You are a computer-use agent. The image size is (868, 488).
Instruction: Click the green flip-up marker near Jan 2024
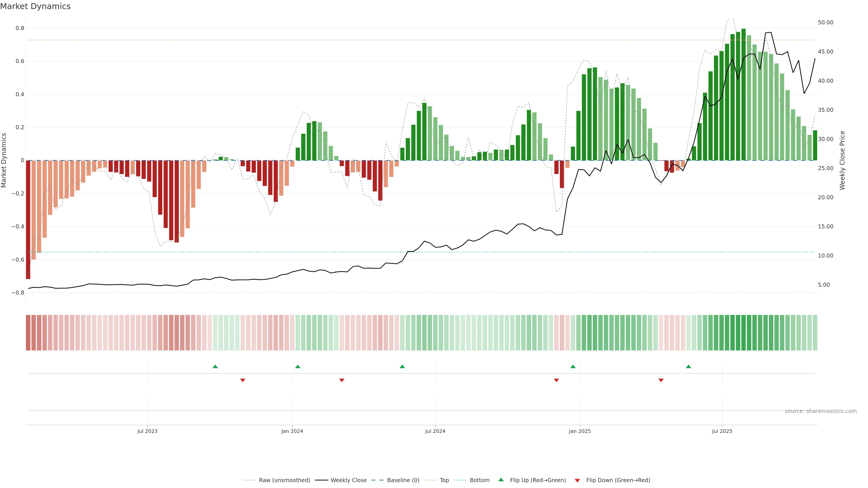click(297, 366)
